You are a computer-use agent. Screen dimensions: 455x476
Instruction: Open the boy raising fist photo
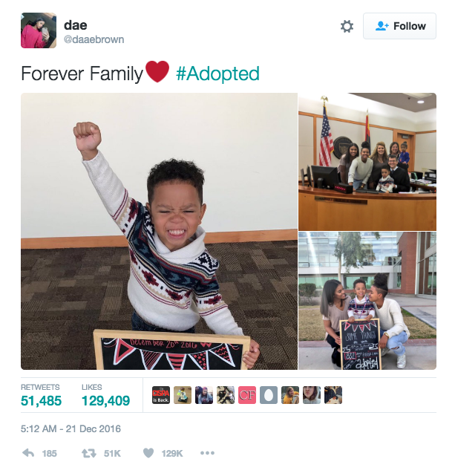[x=159, y=232]
